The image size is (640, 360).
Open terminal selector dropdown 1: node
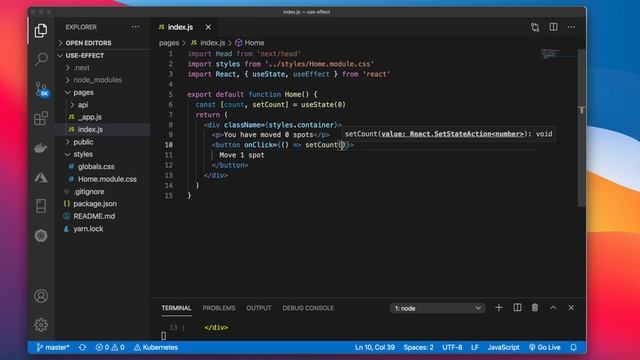[438, 308]
